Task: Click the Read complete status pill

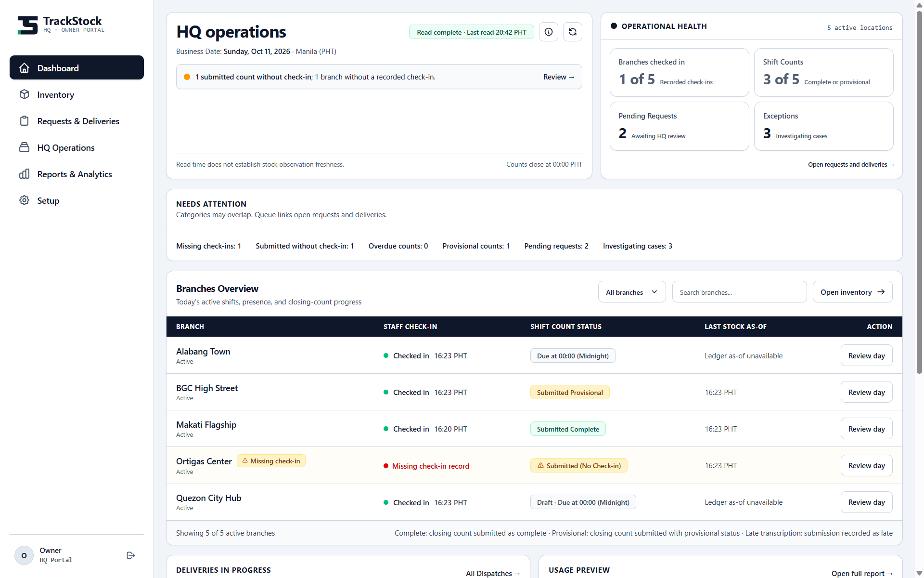Action: tap(471, 32)
